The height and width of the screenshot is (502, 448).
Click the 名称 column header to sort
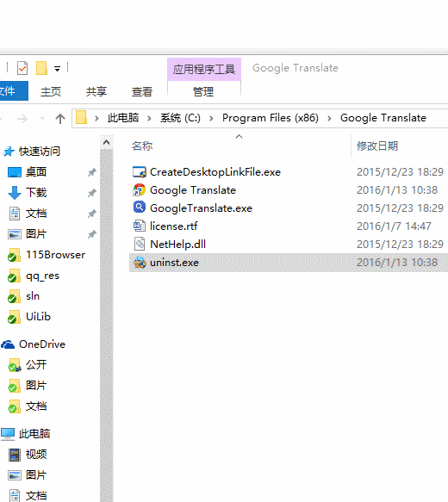(142, 146)
